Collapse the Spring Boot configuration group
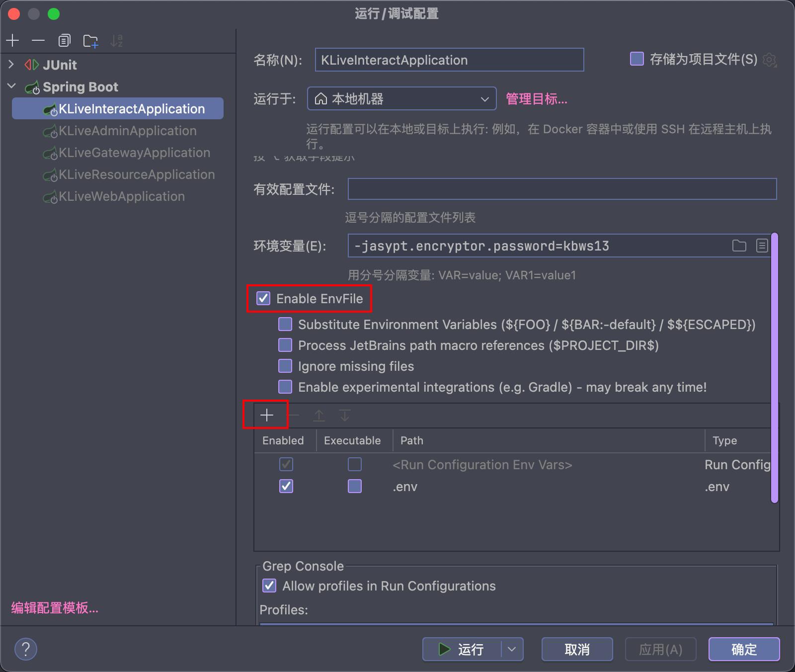Screen dimensions: 795x672 (11, 86)
